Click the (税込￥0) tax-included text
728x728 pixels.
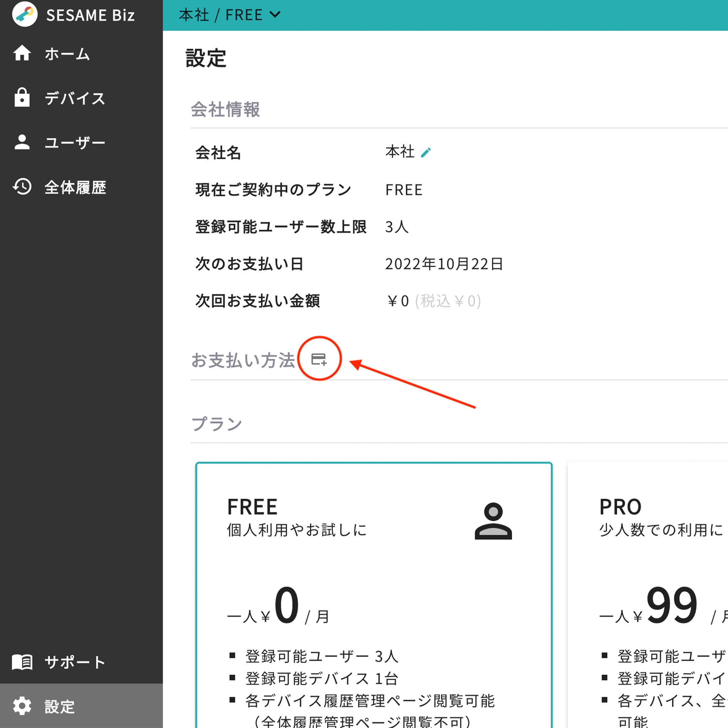coord(448,301)
